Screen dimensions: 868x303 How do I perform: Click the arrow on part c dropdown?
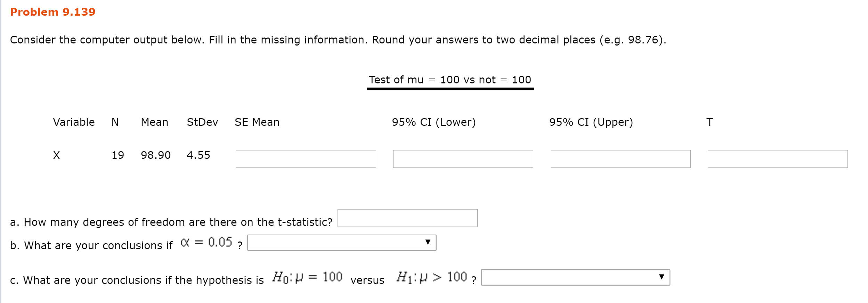pyautogui.click(x=662, y=277)
